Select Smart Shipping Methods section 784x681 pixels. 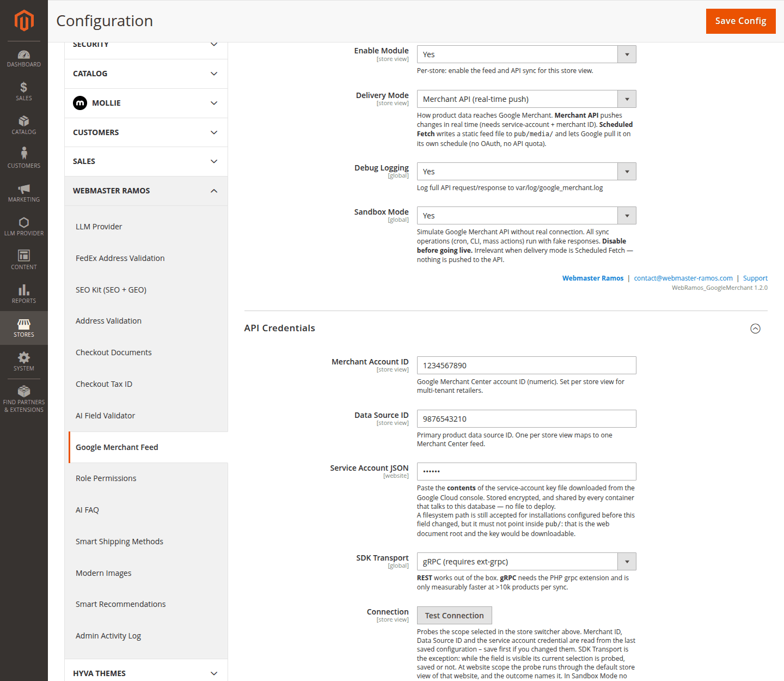click(146, 542)
